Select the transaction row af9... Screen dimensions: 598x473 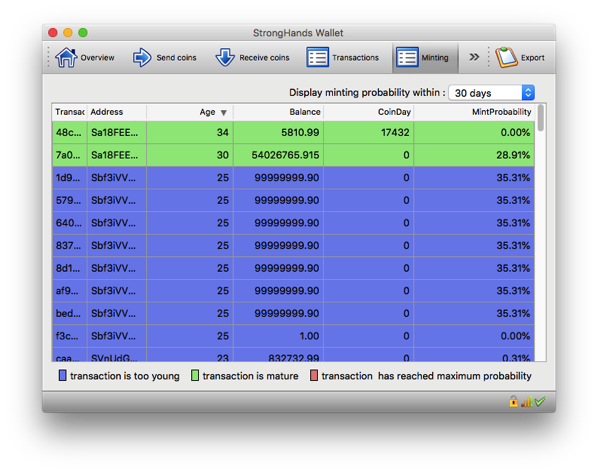click(293, 291)
